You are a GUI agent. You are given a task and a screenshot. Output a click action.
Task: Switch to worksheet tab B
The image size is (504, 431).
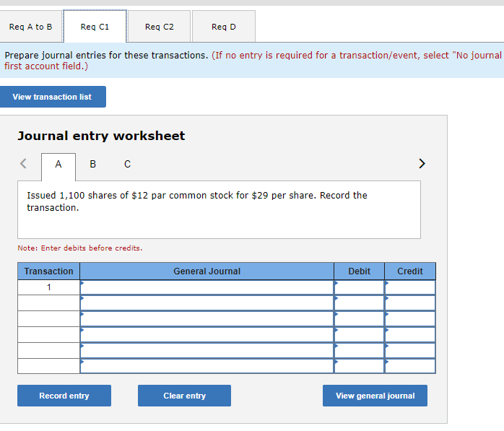(x=93, y=164)
